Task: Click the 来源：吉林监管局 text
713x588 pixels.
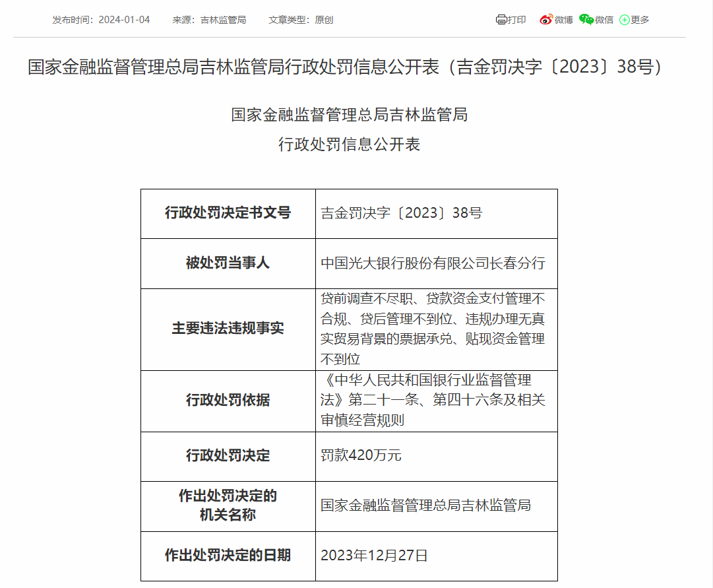Action: coord(209,20)
